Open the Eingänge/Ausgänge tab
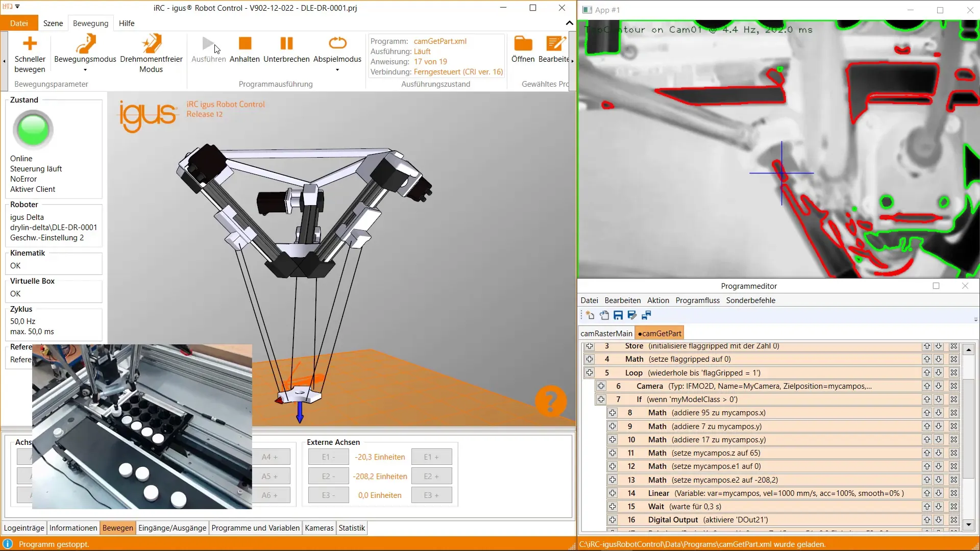980x551 pixels. click(172, 528)
